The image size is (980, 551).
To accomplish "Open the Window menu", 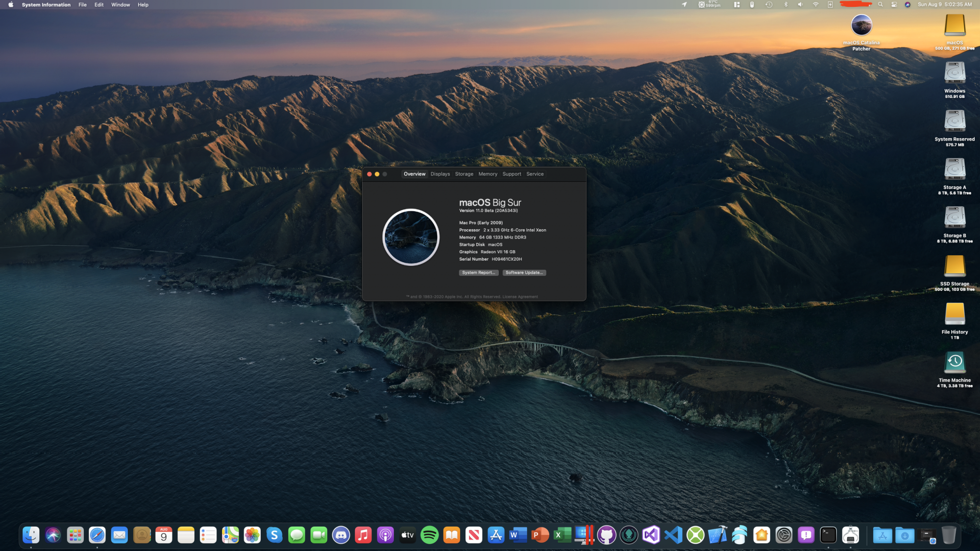I will point(121,4).
